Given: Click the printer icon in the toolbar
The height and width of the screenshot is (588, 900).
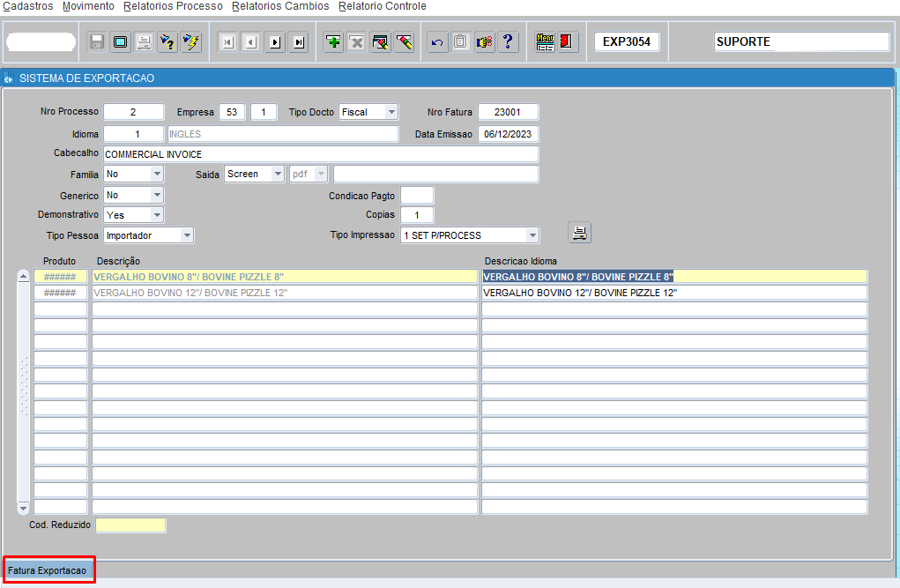Looking at the screenshot, I should 144,42.
